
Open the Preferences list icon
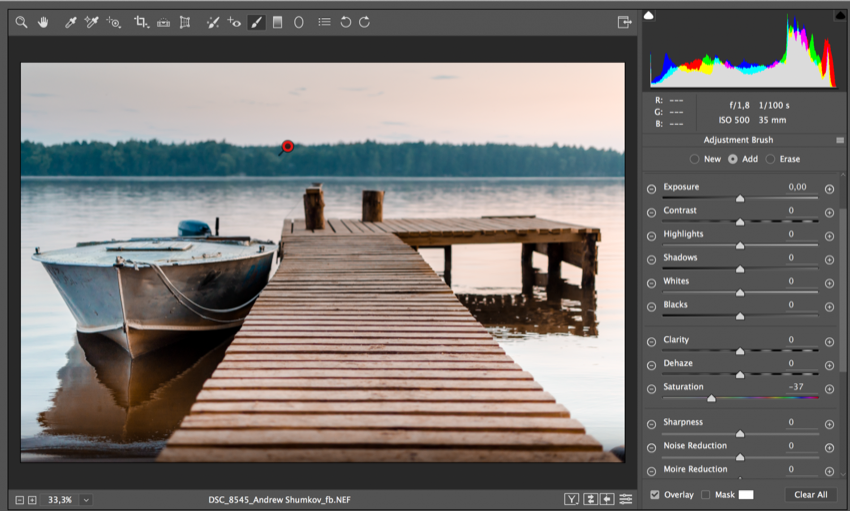coord(324,21)
